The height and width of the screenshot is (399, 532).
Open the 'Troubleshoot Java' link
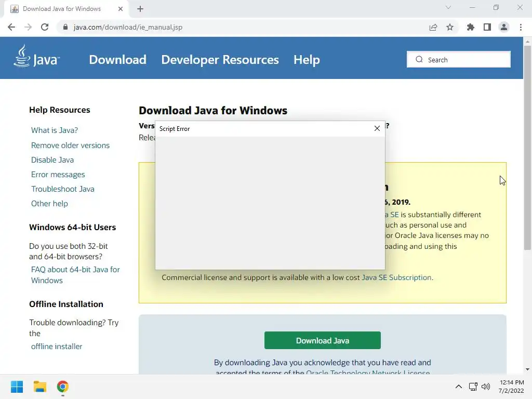click(x=63, y=189)
